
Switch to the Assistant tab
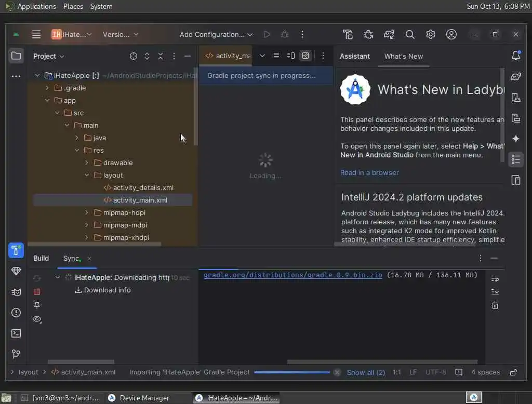tap(354, 56)
